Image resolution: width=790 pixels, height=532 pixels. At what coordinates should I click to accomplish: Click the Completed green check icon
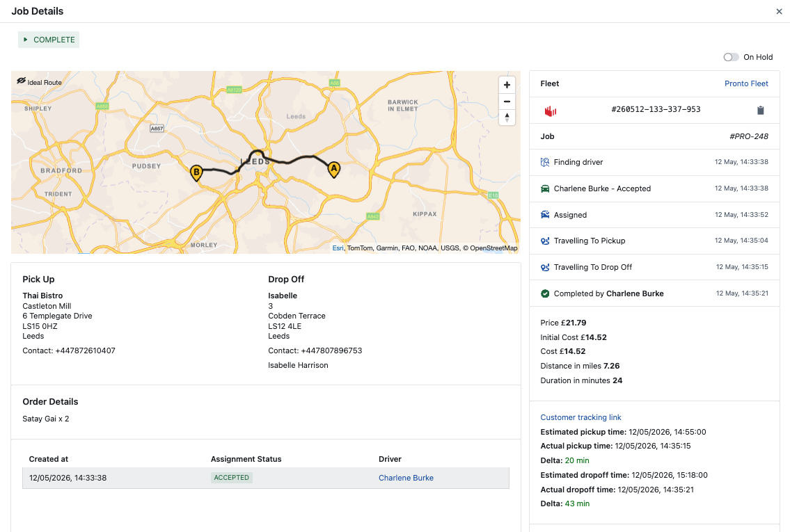544,293
